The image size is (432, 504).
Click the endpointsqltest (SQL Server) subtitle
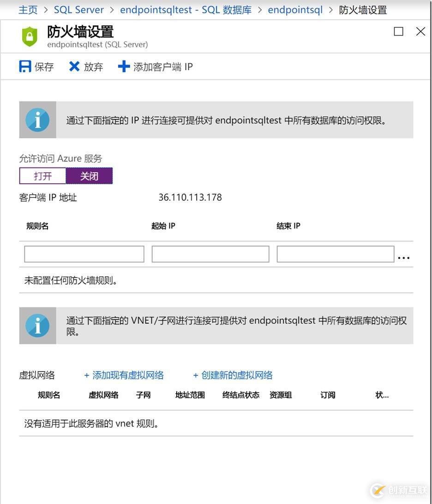click(x=97, y=44)
